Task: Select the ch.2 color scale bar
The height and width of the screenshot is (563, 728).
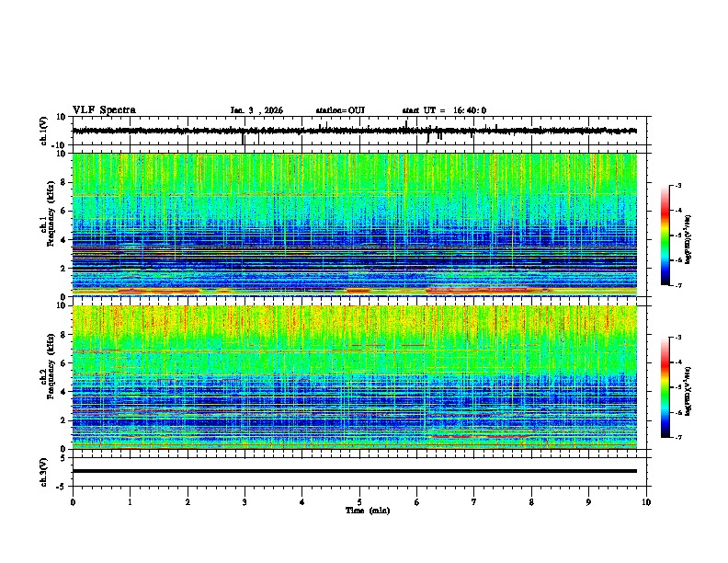Action: click(x=665, y=387)
